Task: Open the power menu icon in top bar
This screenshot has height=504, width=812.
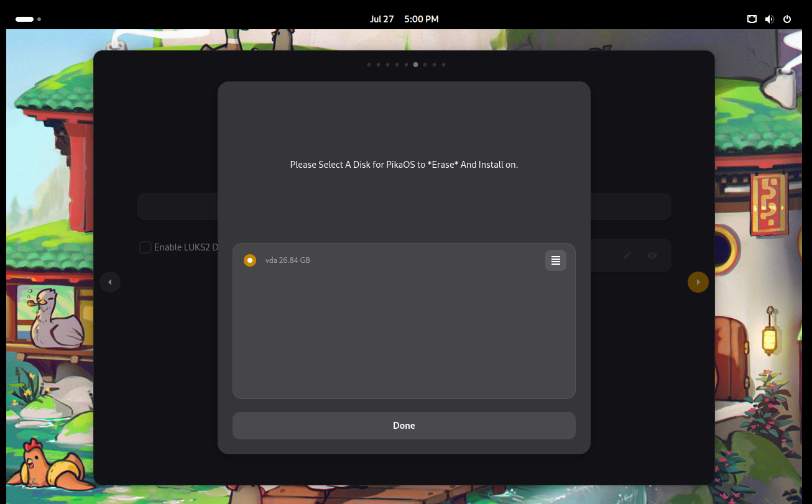Action: pyautogui.click(x=787, y=19)
